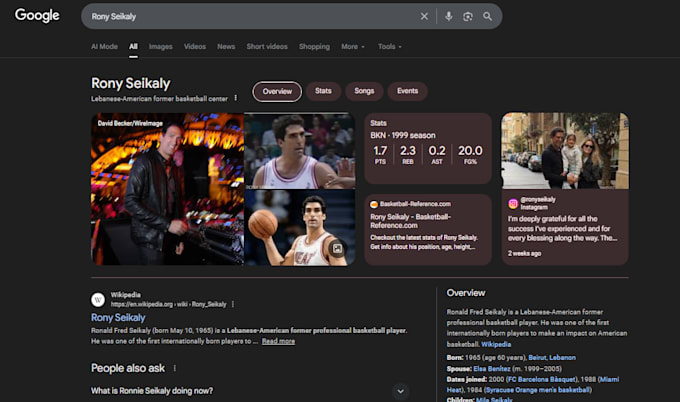The width and height of the screenshot is (680, 402).
Task: Open the David Becker/WireImage DJ photo
Action: click(x=167, y=189)
